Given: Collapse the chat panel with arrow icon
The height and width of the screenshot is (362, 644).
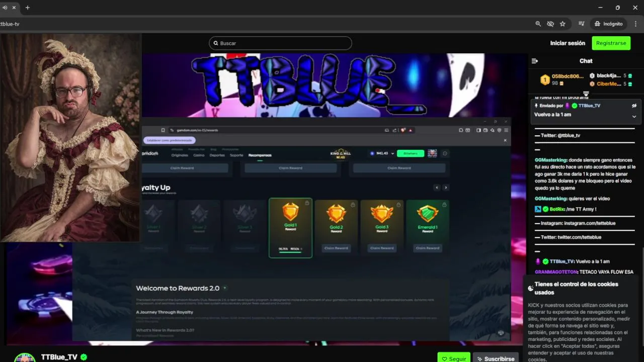Looking at the screenshot, I should click(x=535, y=61).
